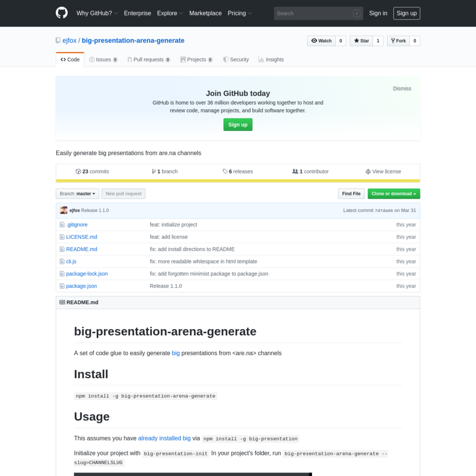476x476 pixels.
Task: Open the 'big' link in README description
Action: pyautogui.click(x=176, y=353)
